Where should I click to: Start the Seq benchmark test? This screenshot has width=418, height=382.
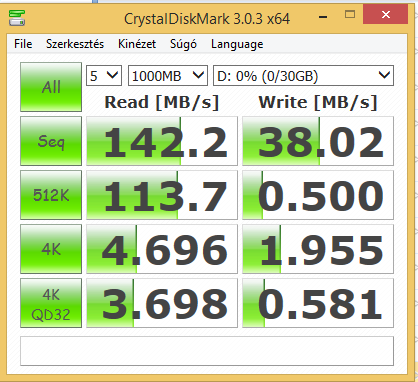click(x=51, y=141)
